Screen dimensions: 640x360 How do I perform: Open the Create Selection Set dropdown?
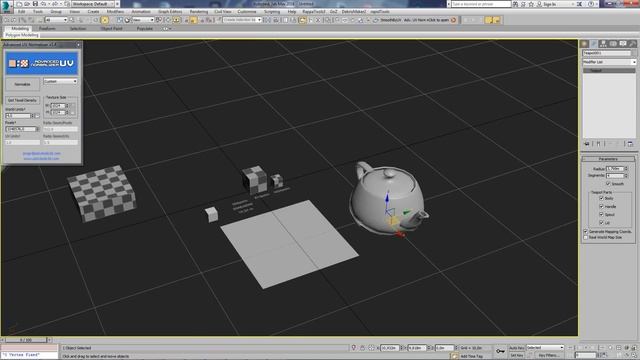pos(242,20)
